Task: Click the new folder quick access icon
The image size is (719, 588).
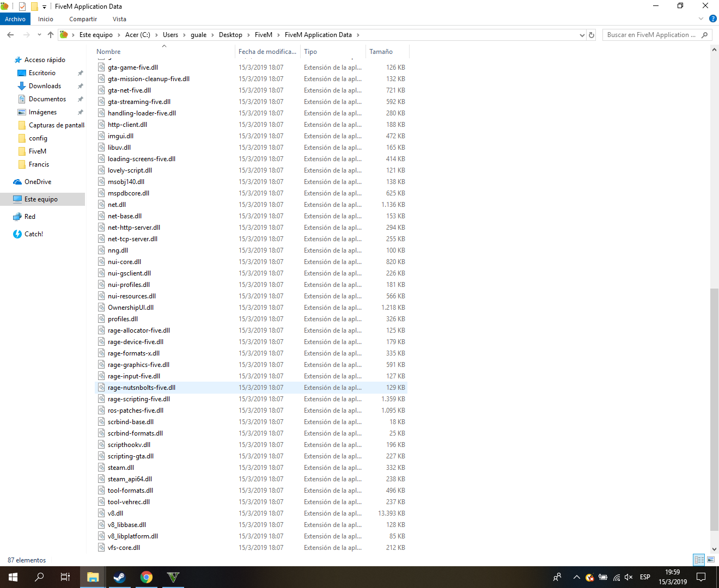Action: 34,7
